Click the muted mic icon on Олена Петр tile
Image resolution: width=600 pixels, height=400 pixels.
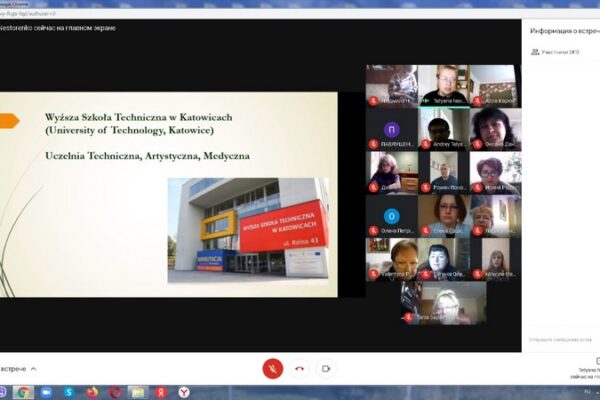[x=373, y=231]
